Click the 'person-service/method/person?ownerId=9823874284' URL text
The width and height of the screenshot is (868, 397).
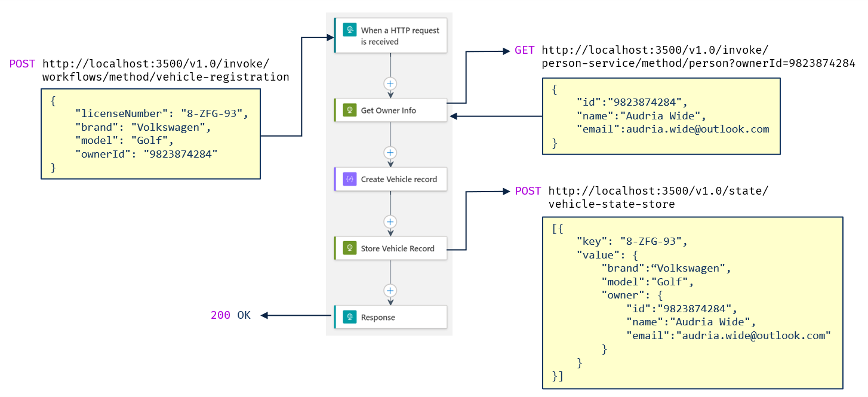[x=698, y=63]
